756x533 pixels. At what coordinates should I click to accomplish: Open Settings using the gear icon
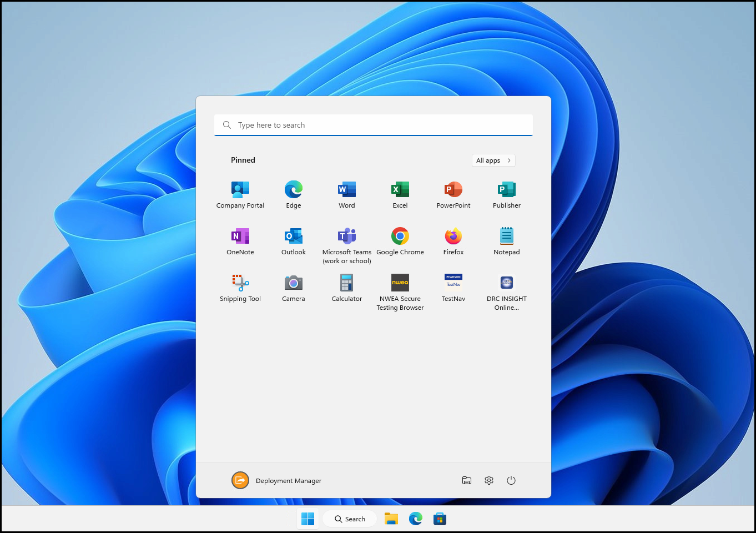coord(489,480)
